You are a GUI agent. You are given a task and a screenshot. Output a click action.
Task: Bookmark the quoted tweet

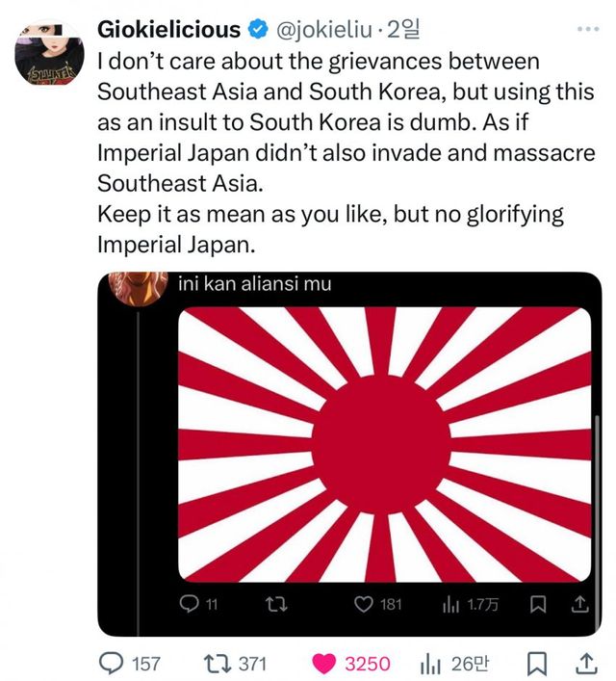coord(538,604)
